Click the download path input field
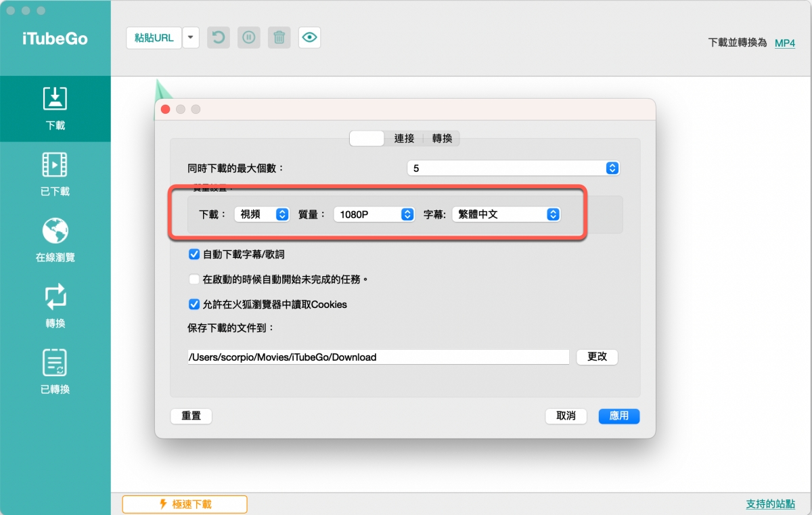The image size is (812, 515). point(378,357)
